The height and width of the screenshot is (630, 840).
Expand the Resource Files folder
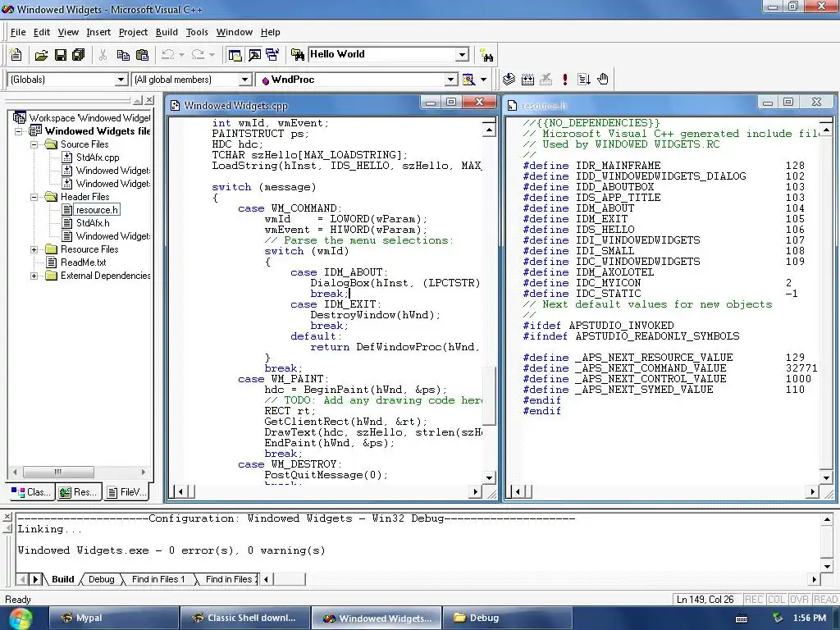[34, 249]
